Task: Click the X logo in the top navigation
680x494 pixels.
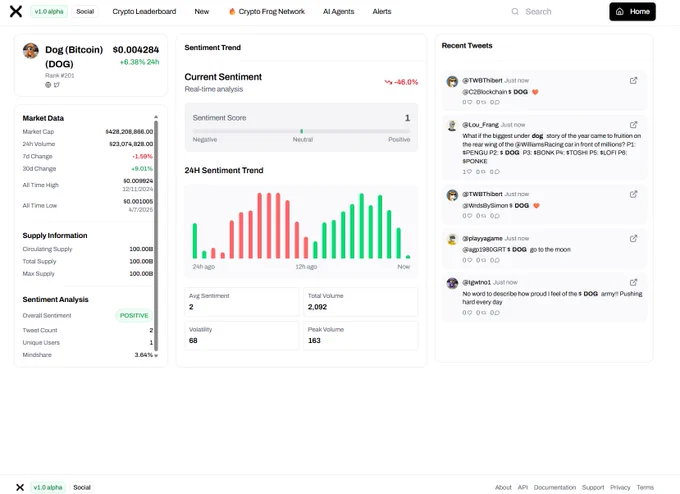Action: point(16,11)
